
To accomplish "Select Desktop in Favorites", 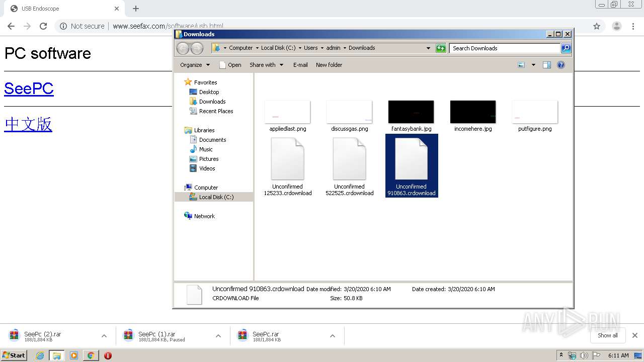I will [204, 92].
